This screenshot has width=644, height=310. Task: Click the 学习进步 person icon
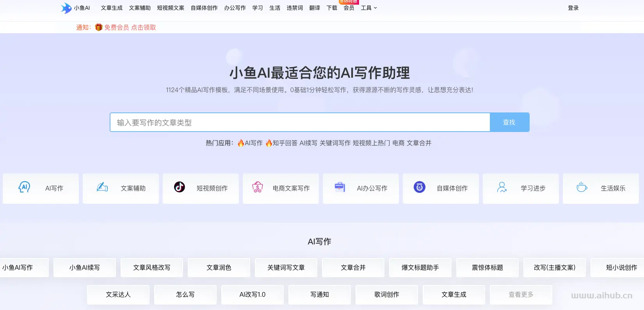click(502, 187)
